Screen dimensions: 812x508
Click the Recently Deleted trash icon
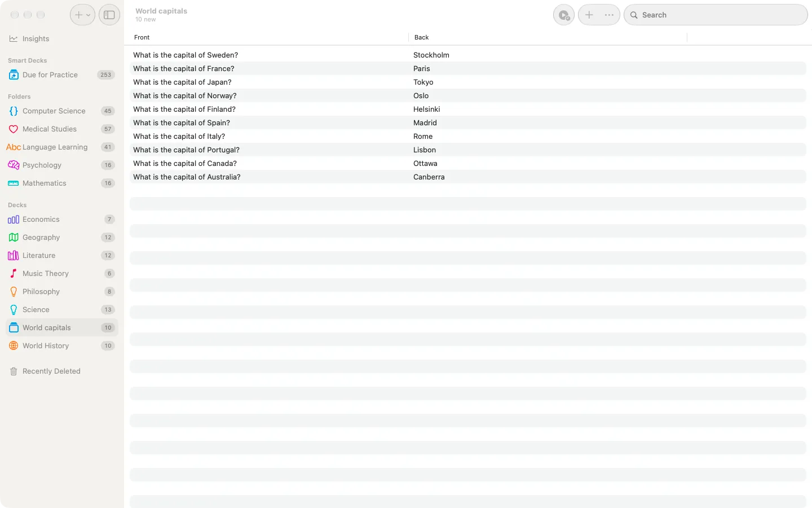[14, 371]
